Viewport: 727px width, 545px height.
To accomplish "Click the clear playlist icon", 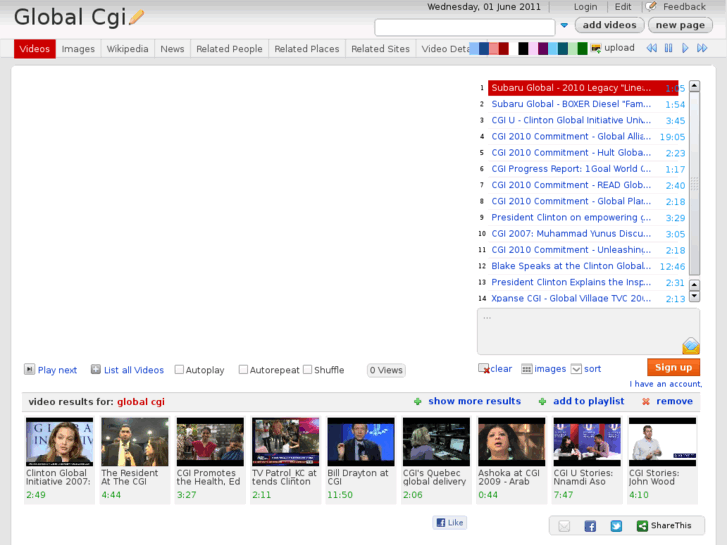I will click(x=484, y=369).
